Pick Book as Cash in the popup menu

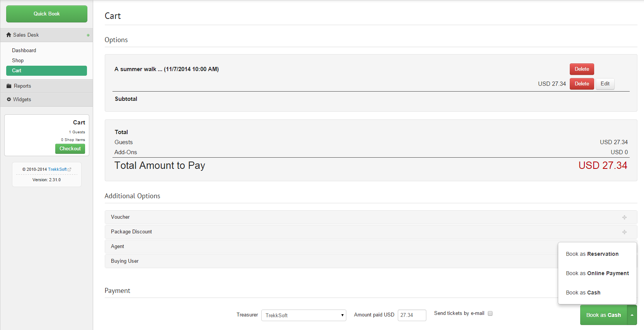pyautogui.click(x=583, y=293)
